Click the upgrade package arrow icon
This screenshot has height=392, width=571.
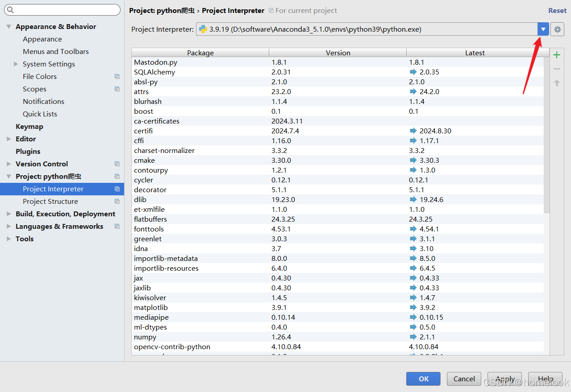557,83
